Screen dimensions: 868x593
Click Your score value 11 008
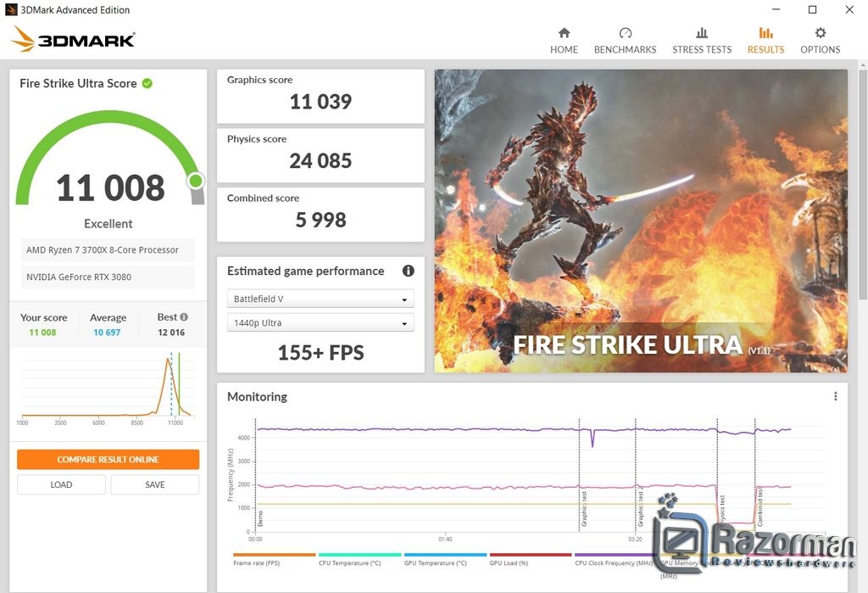42,333
